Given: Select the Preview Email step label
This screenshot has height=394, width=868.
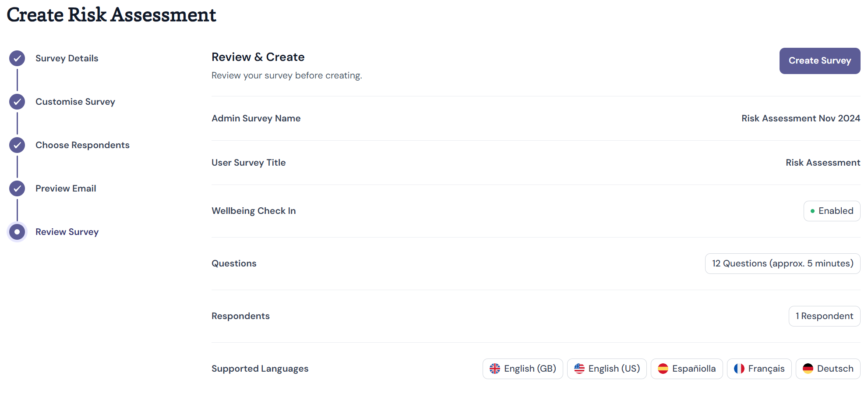Looking at the screenshot, I should (x=66, y=188).
